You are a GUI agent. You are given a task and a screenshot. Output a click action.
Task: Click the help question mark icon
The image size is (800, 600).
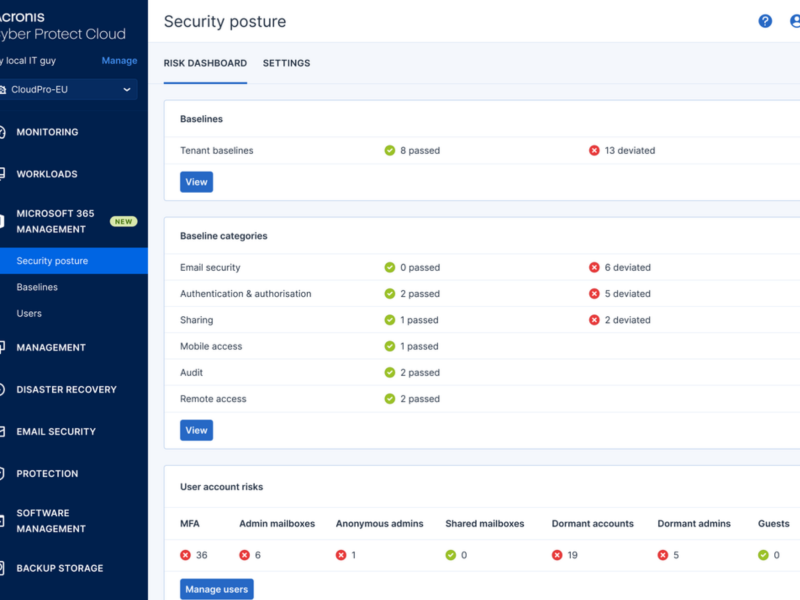(765, 21)
